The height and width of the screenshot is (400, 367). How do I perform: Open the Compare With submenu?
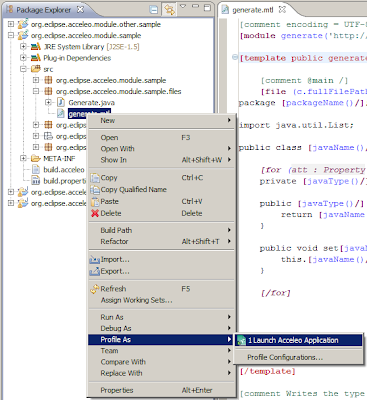click(161, 362)
